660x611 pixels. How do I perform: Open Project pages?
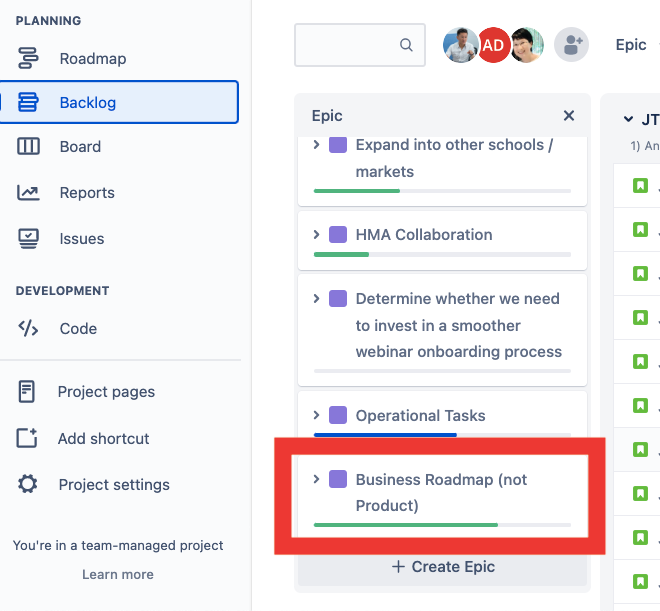tap(106, 392)
